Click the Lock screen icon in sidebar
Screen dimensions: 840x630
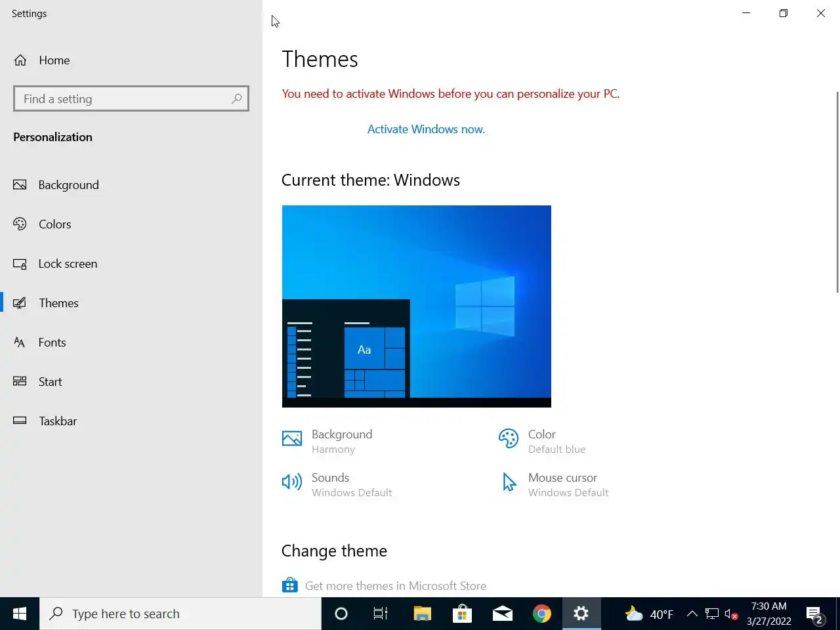[20, 264]
